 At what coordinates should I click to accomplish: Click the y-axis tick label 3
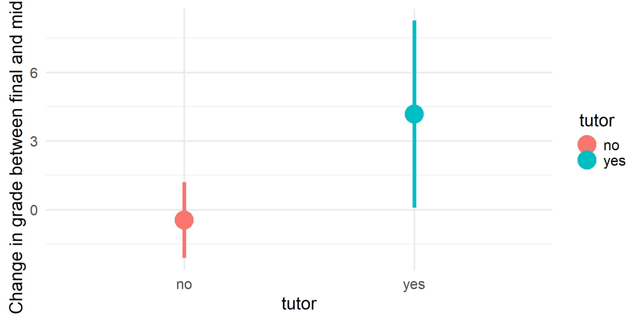pyautogui.click(x=34, y=142)
